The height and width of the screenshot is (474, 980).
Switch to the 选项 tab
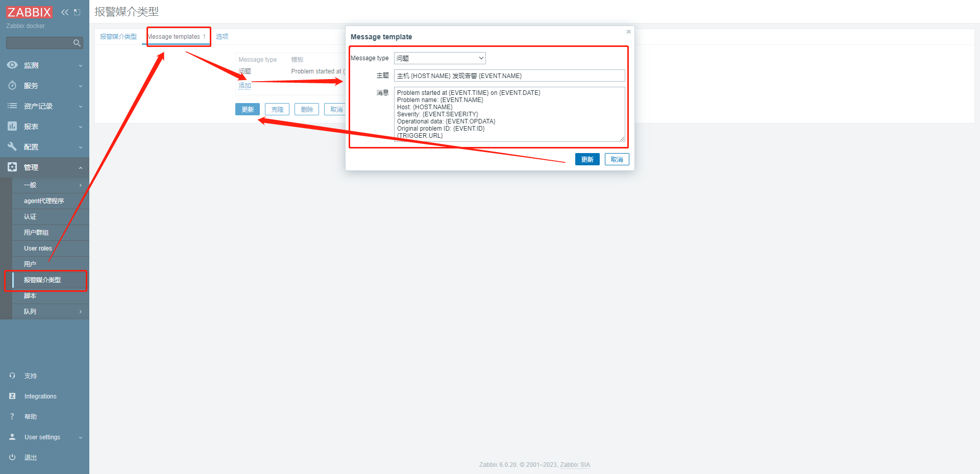[222, 37]
